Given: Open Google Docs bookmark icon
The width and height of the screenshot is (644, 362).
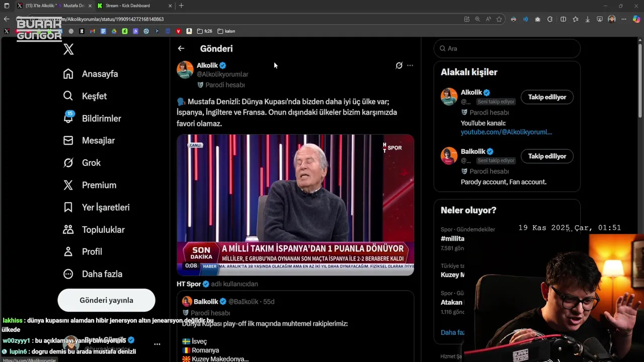Looking at the screenshot, I should [x=103, y=31].
